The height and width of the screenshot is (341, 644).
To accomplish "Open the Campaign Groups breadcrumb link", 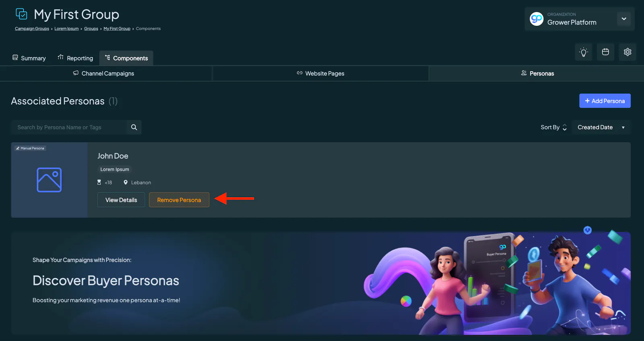I will click(x=32, y=29).
